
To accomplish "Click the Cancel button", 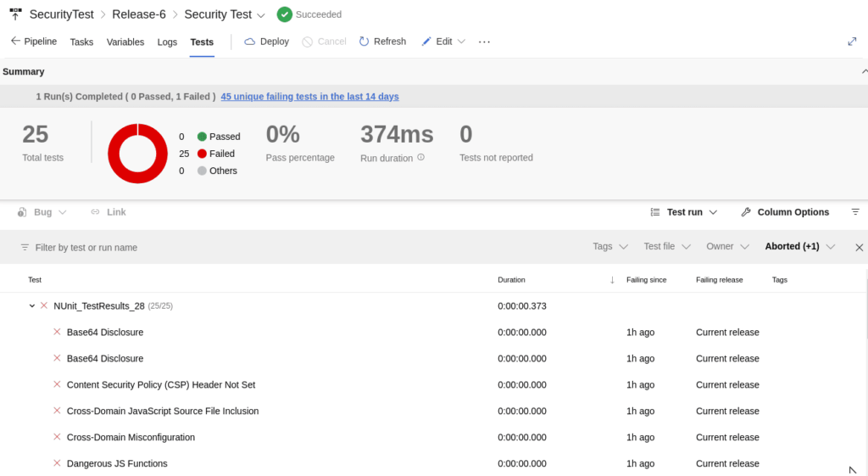I will 325,42.
